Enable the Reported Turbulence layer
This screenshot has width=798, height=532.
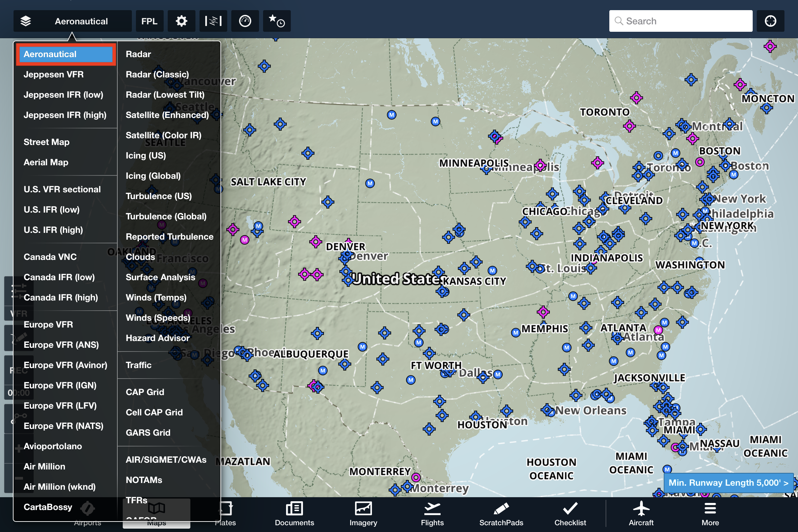coord(169,237)
